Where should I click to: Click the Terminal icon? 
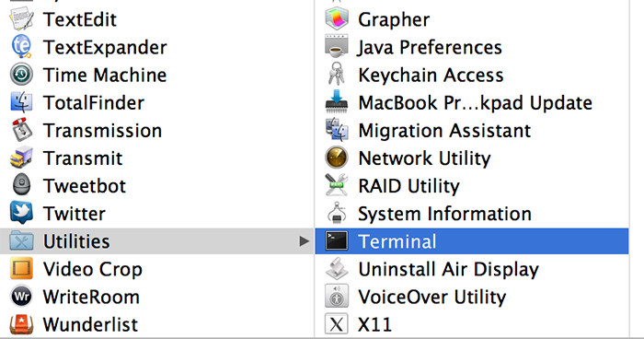pos(337,241)
